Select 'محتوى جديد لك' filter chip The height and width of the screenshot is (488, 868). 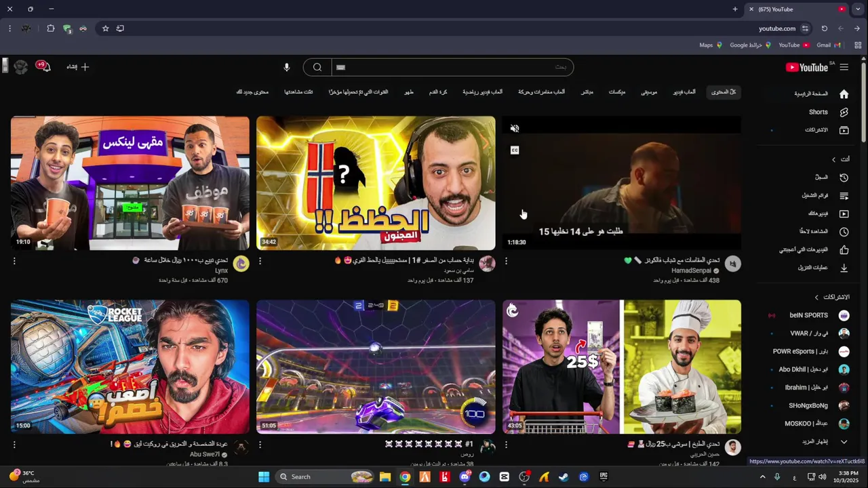pos(252,92)
